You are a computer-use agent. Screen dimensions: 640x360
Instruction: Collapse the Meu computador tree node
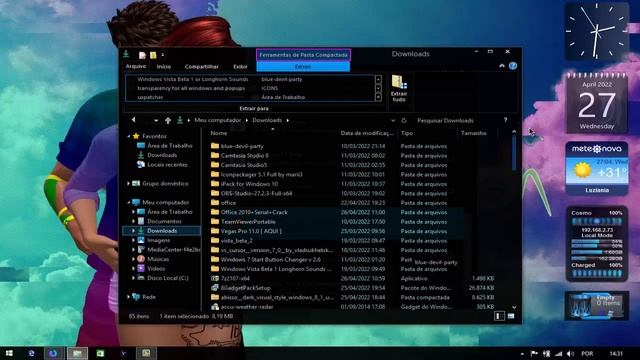(x=129, y=202)
